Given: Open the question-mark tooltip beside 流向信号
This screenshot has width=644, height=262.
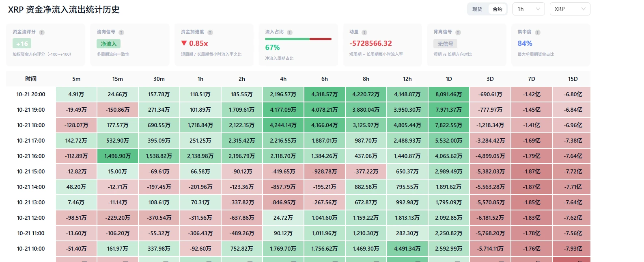Looking at the screenshot, I should tap(121, 32).
